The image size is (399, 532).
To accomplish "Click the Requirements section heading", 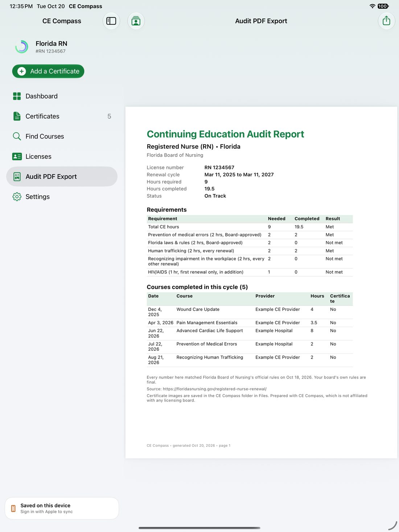I will coord(167,210).
